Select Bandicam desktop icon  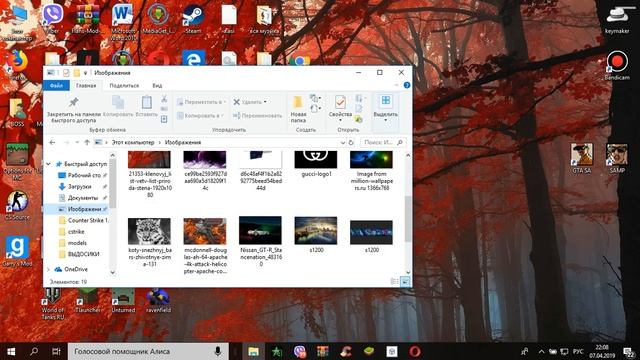click(617, 65)
